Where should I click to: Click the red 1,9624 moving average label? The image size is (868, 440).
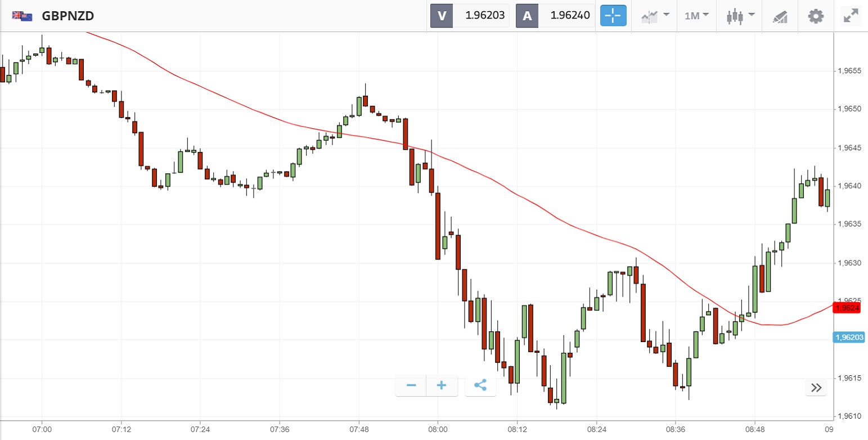847,308
